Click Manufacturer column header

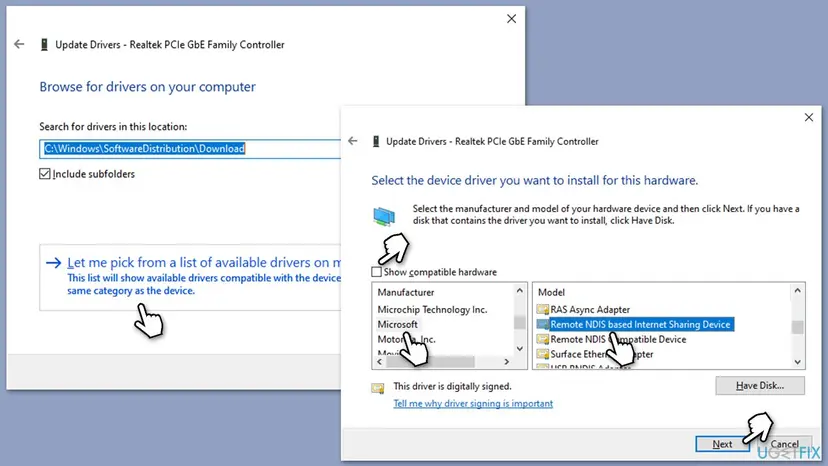(x=406, y=292)
